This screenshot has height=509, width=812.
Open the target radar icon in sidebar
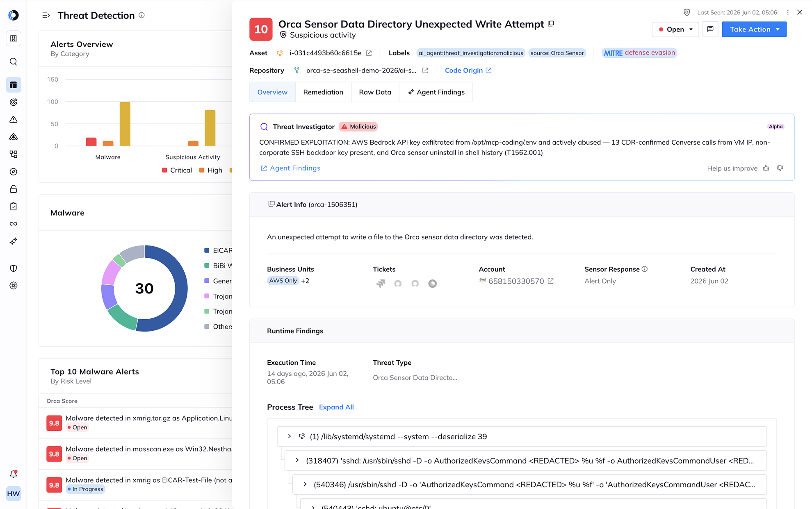(14, 102)
